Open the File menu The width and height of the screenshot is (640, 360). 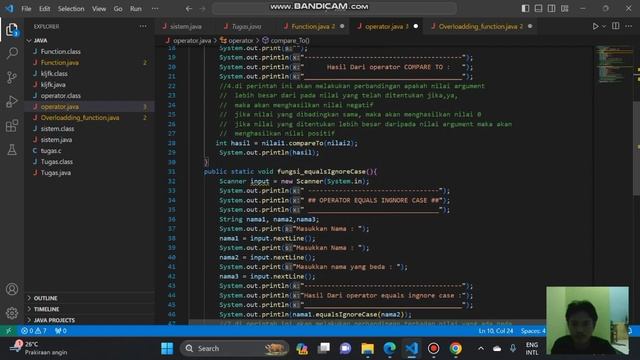tap(26, 8)
